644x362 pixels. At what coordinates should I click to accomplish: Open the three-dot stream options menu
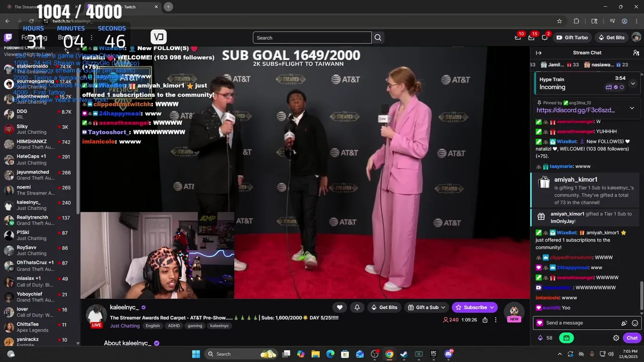point(496,320)
